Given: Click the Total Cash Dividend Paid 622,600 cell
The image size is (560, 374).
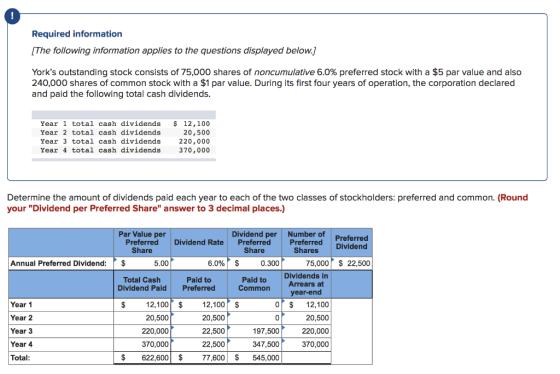Looking at the screenshot, I should pyautogui.click(x=142, y=358).
